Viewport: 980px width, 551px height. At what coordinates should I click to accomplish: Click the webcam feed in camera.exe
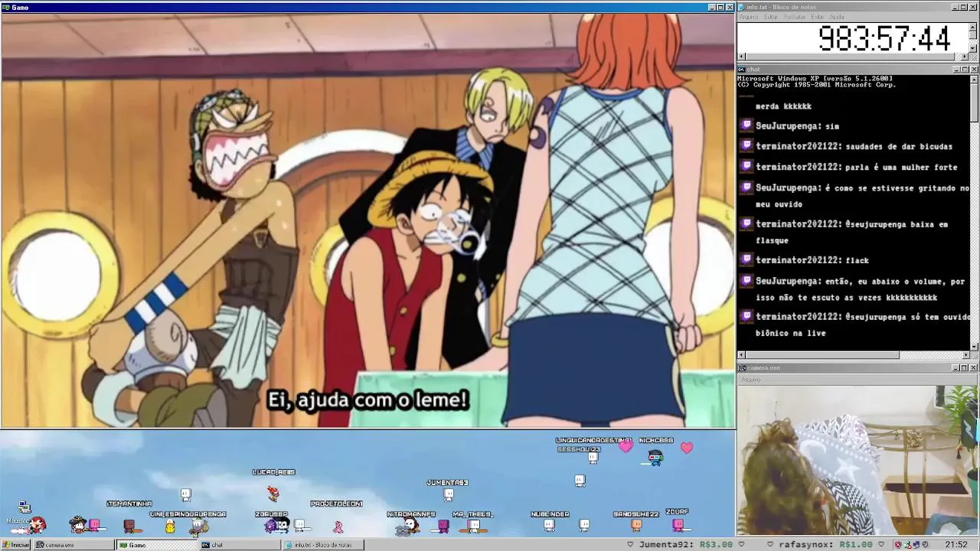click(x=857, y=461)
